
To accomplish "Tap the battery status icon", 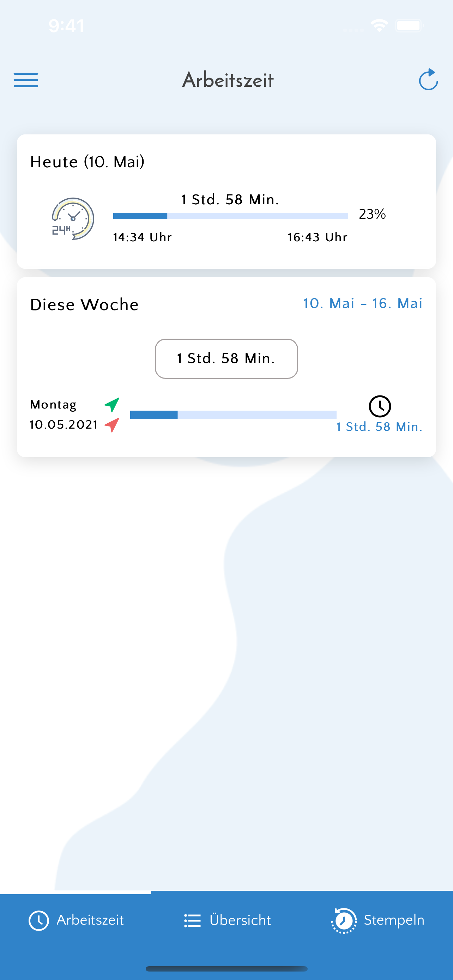I will tap(409, 26).
